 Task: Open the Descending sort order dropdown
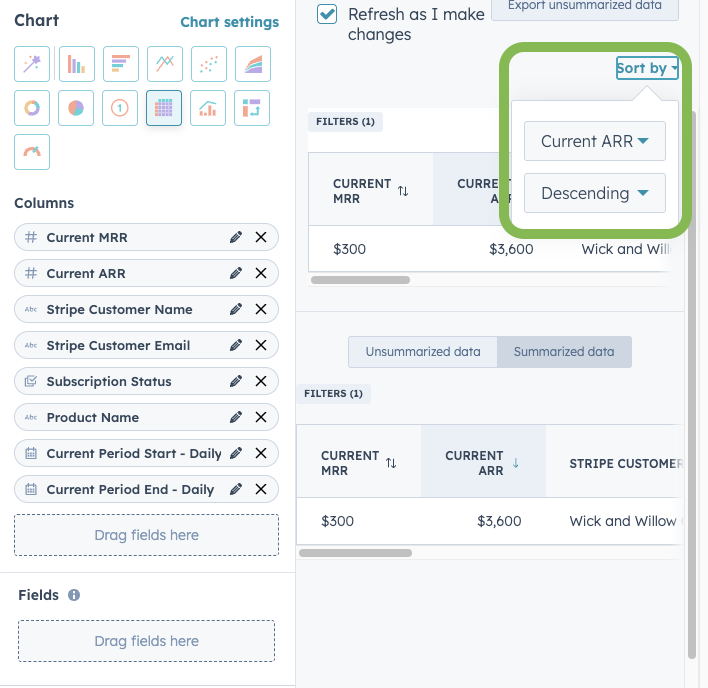coord(594,193)
